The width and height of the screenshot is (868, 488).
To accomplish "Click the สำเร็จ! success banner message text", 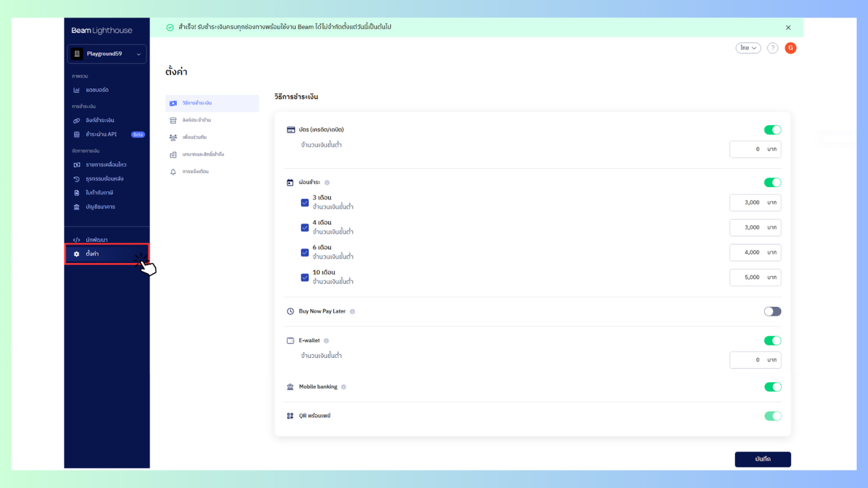I will (x=285, y=27).
